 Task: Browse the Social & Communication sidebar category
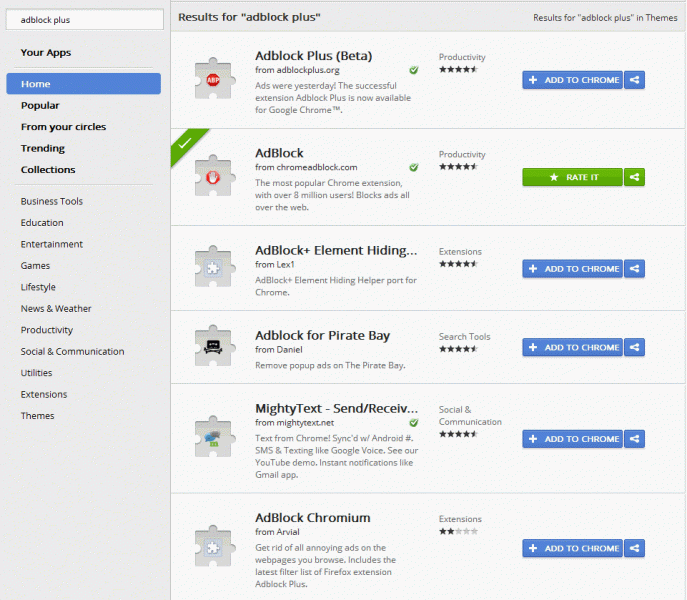click(x=72, y=351)
